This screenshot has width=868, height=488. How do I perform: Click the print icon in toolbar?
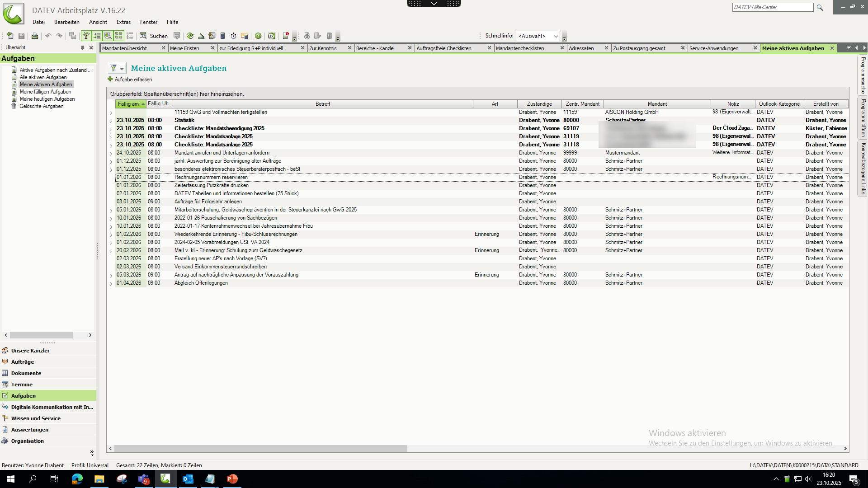pyautogui.click(x=35, y=36)
